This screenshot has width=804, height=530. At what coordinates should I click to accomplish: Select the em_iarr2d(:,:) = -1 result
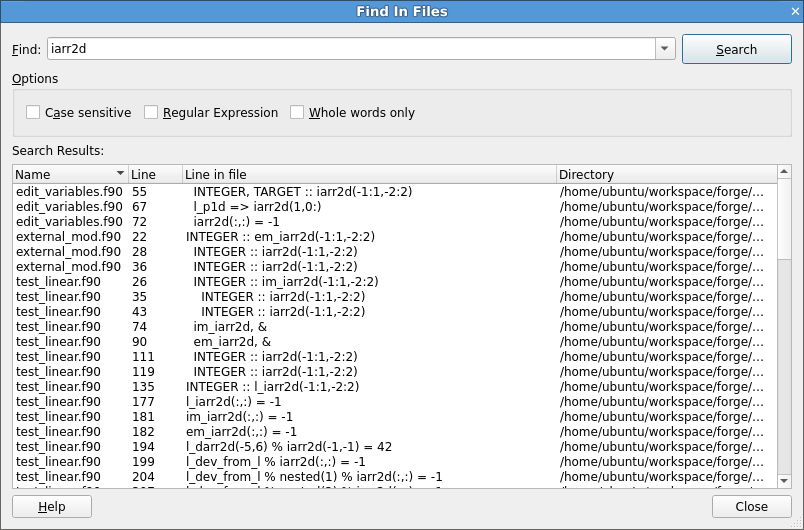pyautogui.click(x=300, y=432)
